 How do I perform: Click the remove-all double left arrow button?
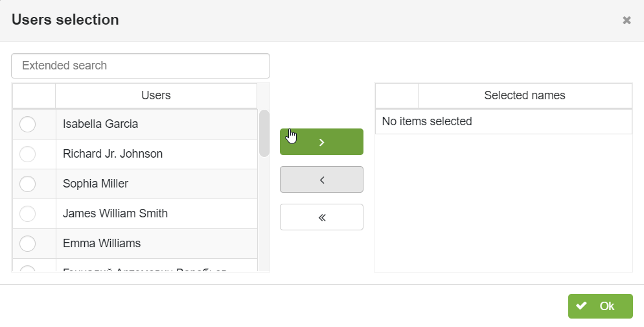321,217
